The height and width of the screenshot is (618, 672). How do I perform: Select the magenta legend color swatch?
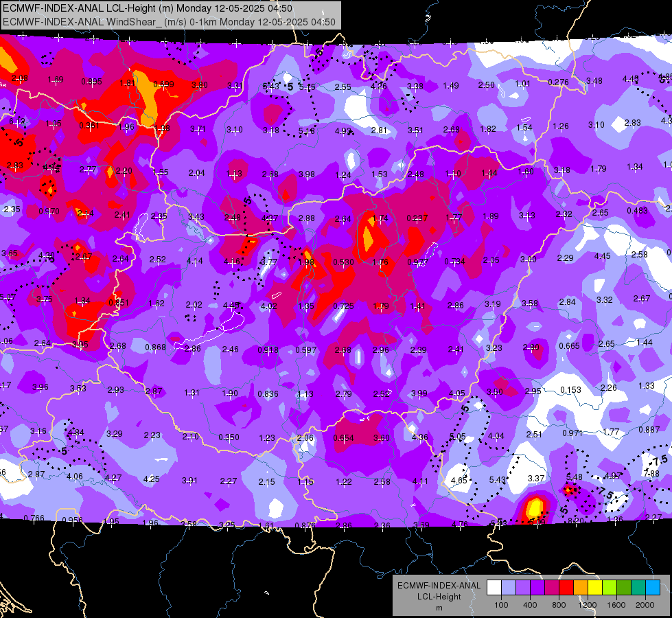[x=552, y=588]
